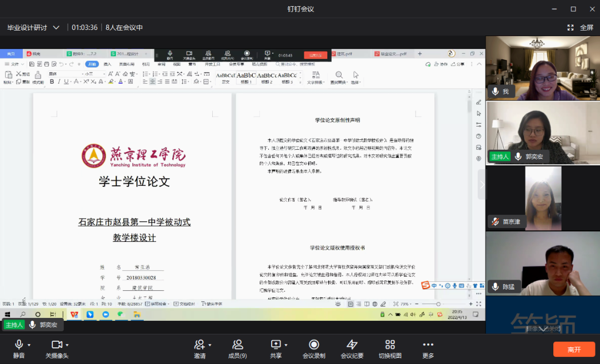The height and width of the screenshot is (364, 600).
Task: Click the full screen arrows icon
Action: pos(570,27)
